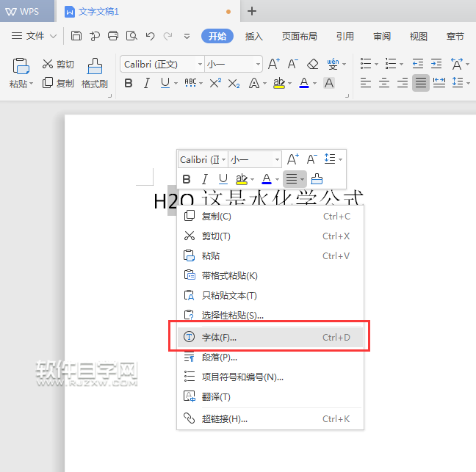Image resolution: width=476 pixels, height=472 pixels.
Task: Click the Save icon in quick access toolbar
Action: pyautogui.click(x=76, y=36)
